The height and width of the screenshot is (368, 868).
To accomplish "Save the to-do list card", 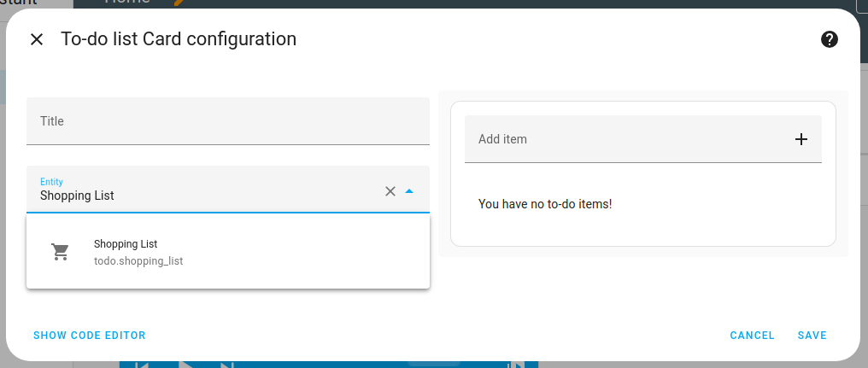I will click(812, 336).
